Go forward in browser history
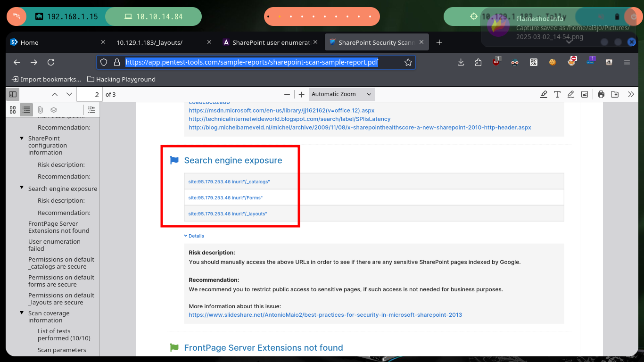 [x=34, y=62]
